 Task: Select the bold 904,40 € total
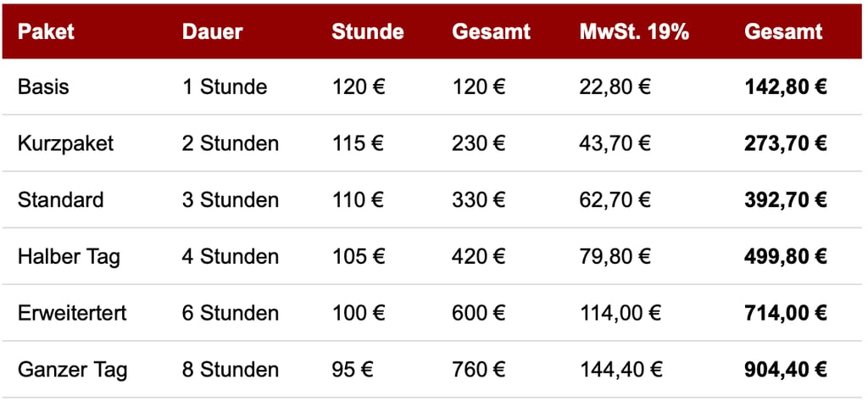tap(786, 370)
